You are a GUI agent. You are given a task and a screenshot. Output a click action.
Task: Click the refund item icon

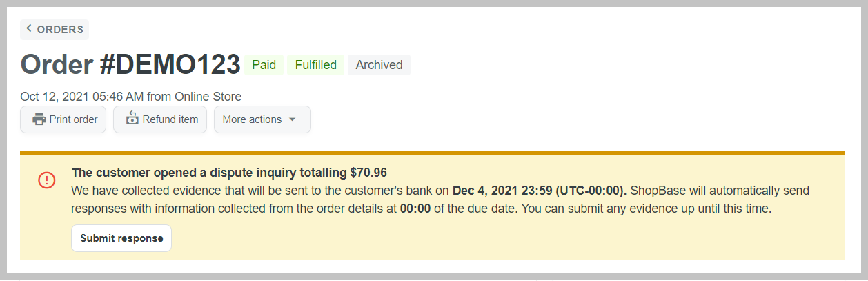click(x=132, y=119)
